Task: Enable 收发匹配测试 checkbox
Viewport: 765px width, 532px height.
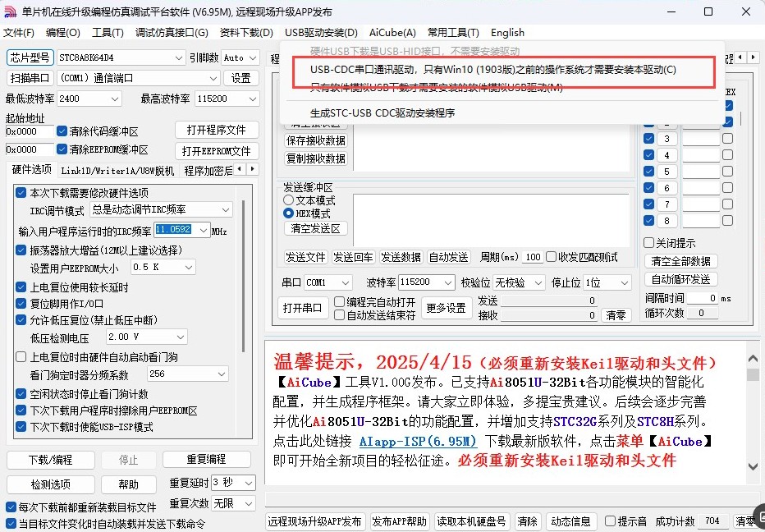Action: (552, 257)
